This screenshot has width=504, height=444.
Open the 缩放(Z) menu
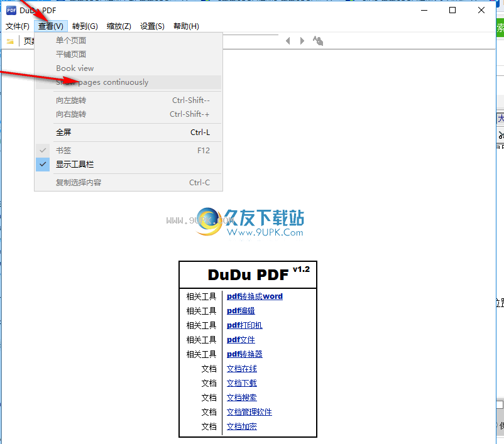(119, 26)
